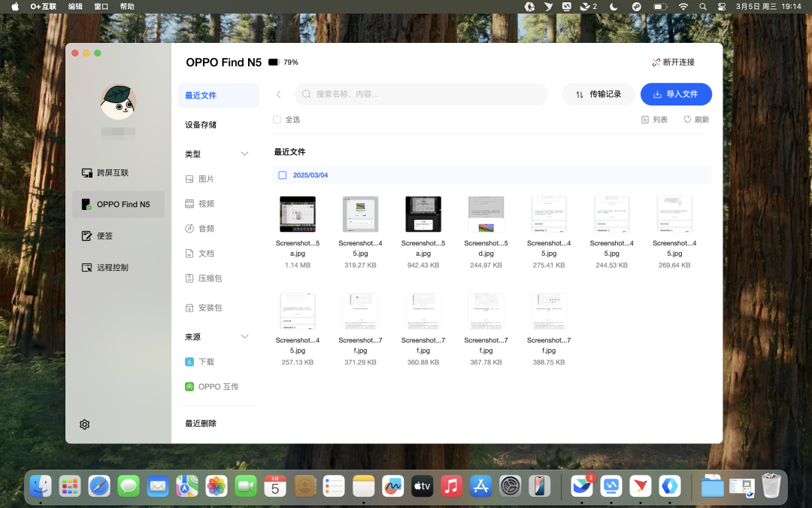Filter files by 图片 images

click(x=205, y=179)
